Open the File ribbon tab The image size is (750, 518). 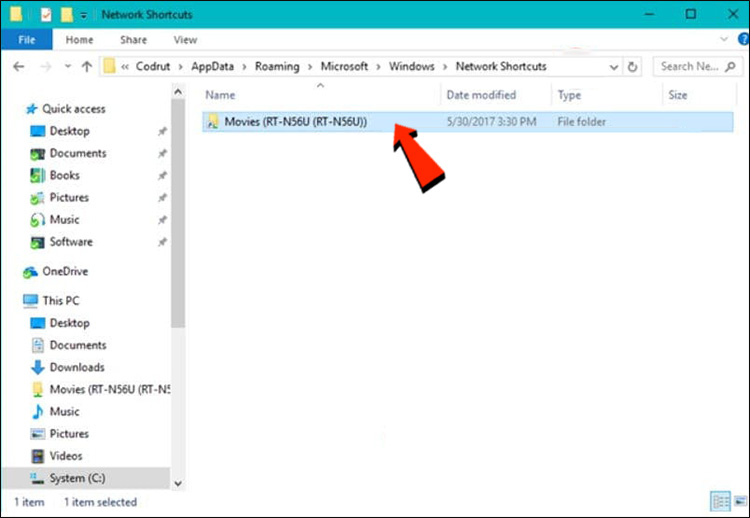point(26,40)
